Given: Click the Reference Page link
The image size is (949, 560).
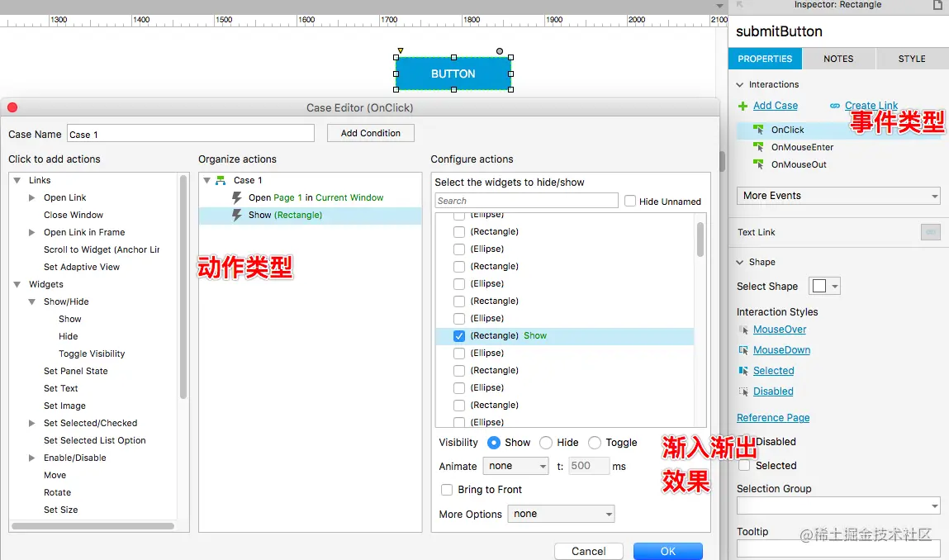Looking at the screenshot, I should coord(773,418).
